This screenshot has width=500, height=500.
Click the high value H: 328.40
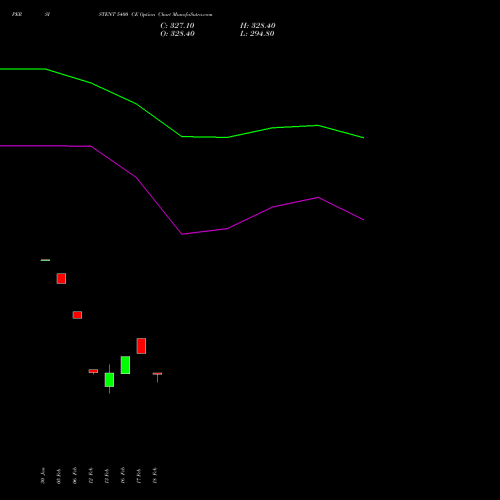(258, 26)
